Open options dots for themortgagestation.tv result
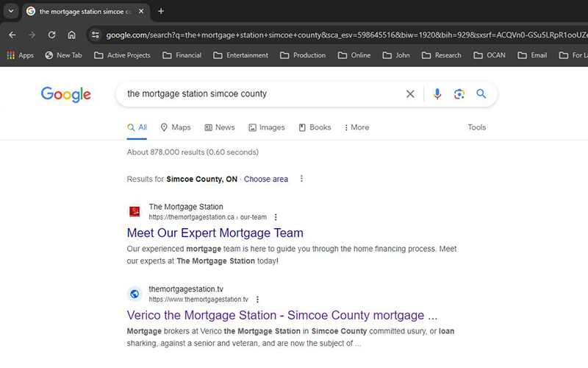The width and height of the screenshot is (588, 368). [257, 300]
